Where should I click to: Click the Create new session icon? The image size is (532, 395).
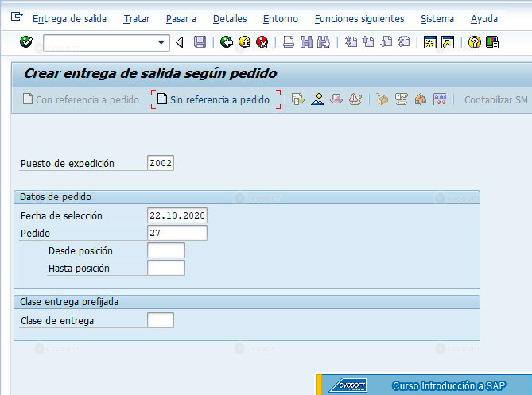click(x=430, y=42)
